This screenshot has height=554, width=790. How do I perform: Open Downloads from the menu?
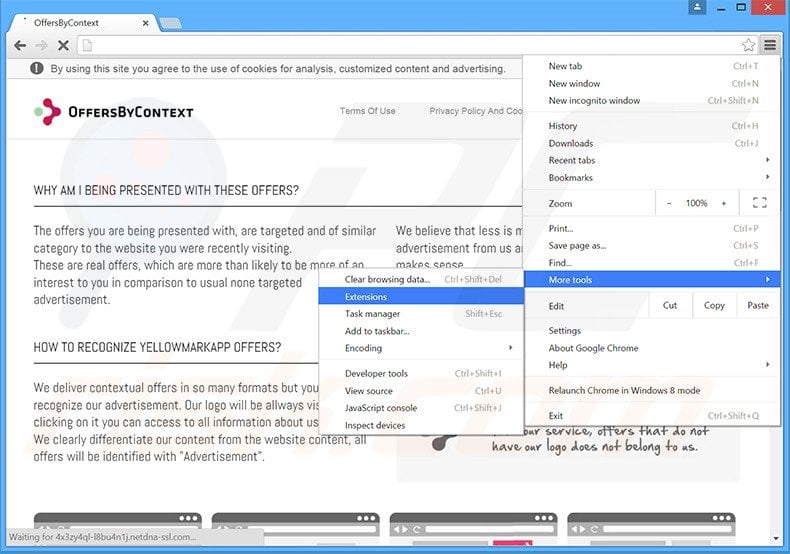[x=652, y=144]
